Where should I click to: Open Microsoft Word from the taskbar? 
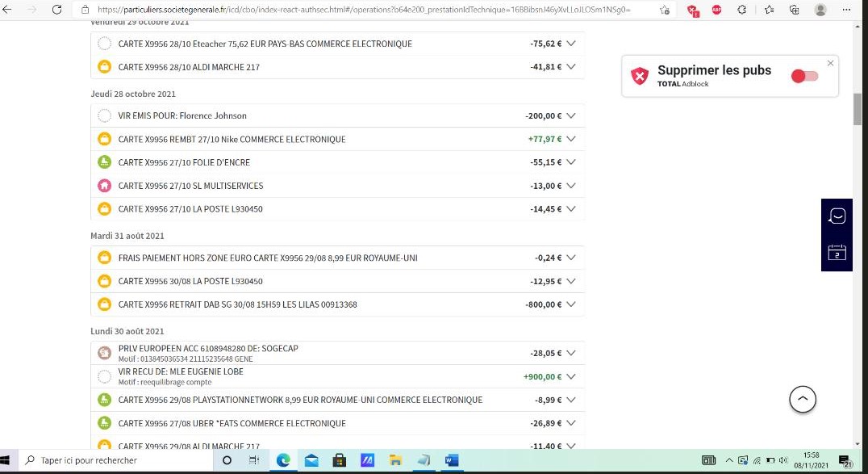pos(452,460)
